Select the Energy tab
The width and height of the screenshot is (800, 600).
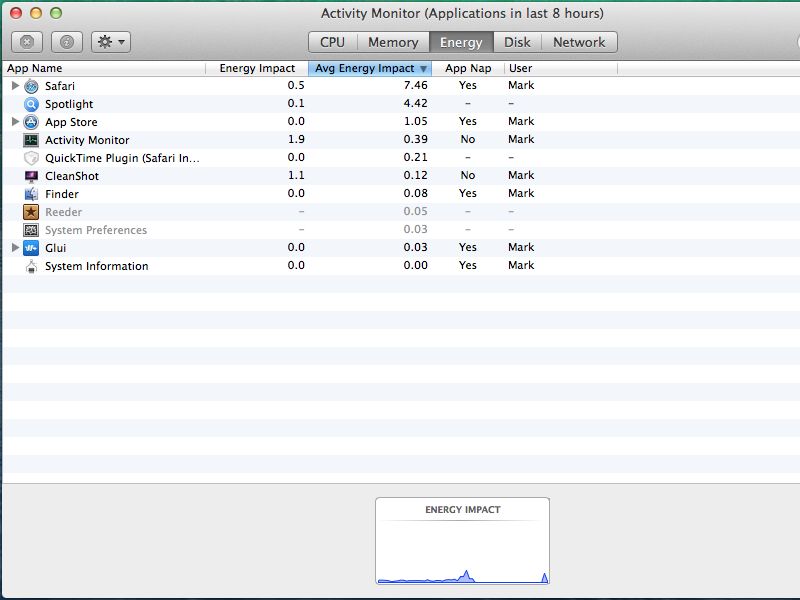point(461,42)
